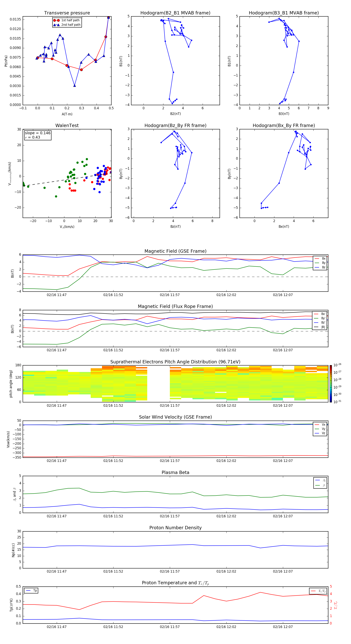Click the 'Magnetic Field (Flux Rope Frame)' title
The image size is (351, 644).
click(175, 307)
